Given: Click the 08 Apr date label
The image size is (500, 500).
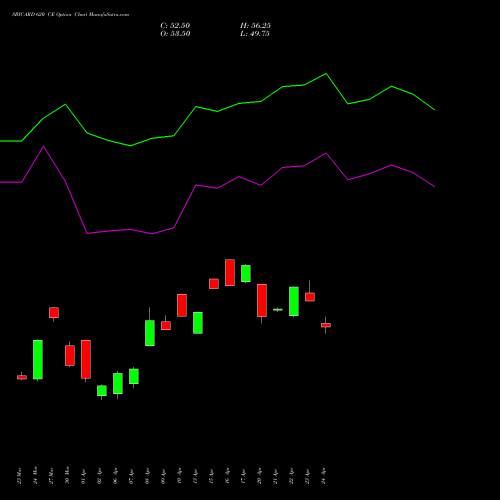Looking at the screenshot, I should [147, 476].
